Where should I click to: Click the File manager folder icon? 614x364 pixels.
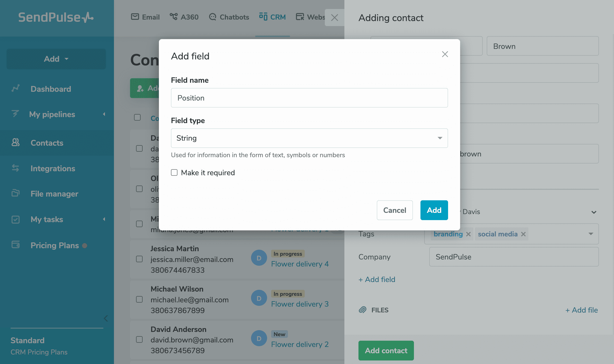pyautogui.click(x=16, y=193)
